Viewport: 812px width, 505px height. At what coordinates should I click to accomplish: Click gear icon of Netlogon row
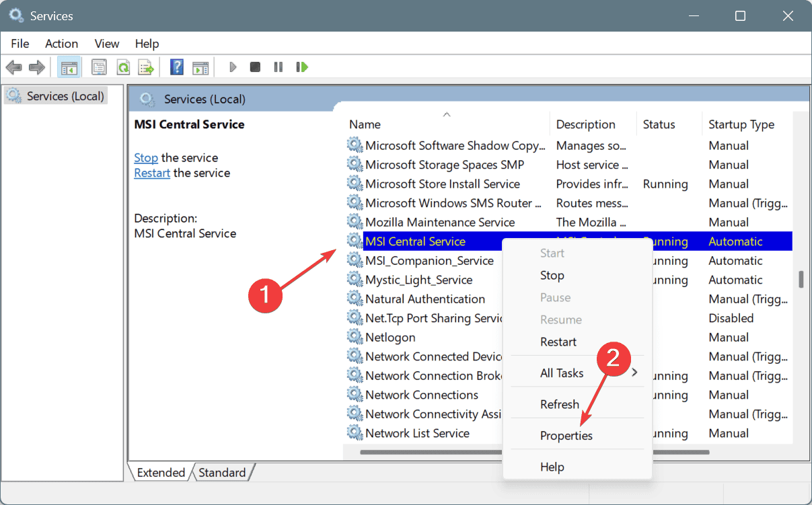point(355,337)
